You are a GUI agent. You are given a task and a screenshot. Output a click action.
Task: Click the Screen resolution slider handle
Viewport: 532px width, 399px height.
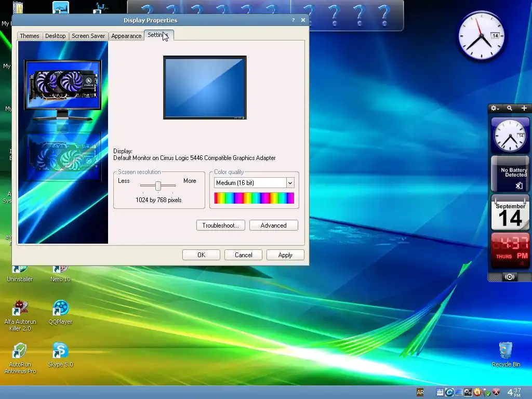click(158, 185)
